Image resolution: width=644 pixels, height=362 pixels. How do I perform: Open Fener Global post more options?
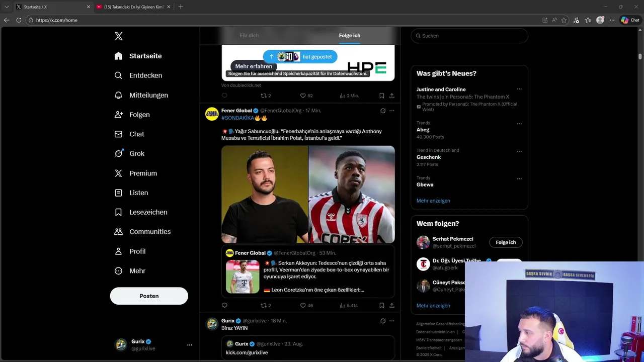392,111
